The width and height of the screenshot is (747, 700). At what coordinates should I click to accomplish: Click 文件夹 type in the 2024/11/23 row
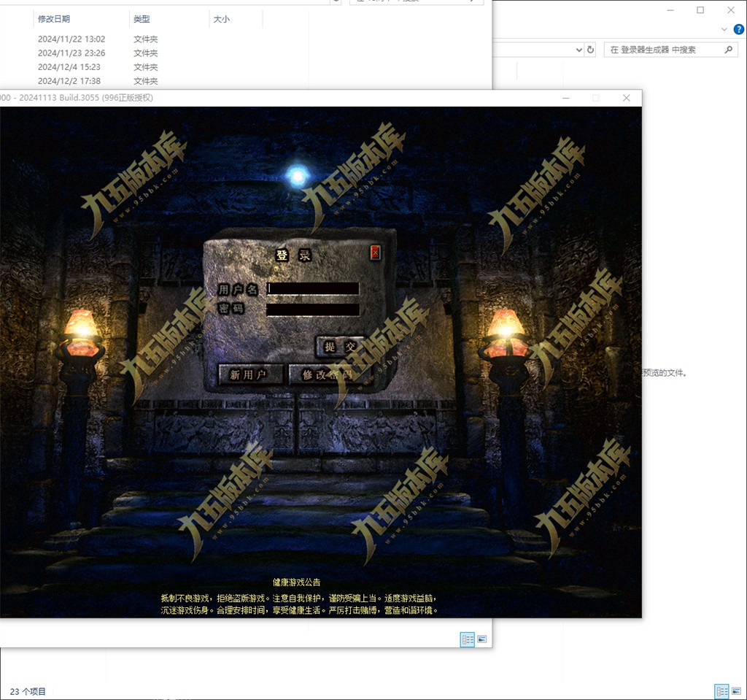click(145, 53)
